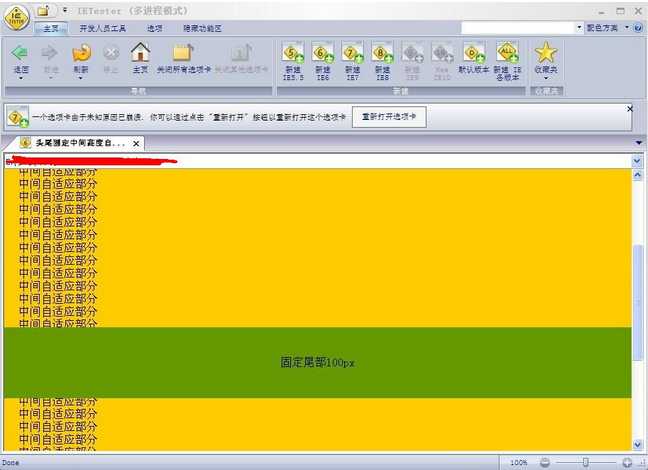Click the grey forward arrow icon
The image size is (648, 470).
pyautogui.click(x=50, y=52)
